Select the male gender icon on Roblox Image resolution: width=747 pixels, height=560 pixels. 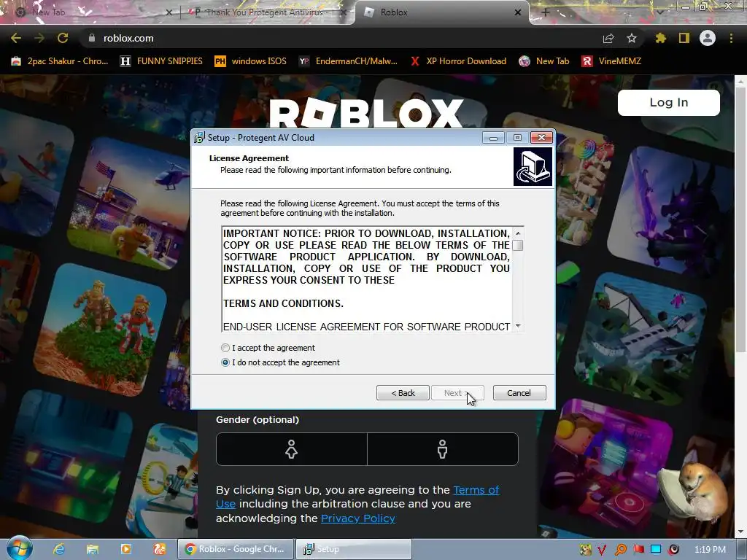pos(443,449)
